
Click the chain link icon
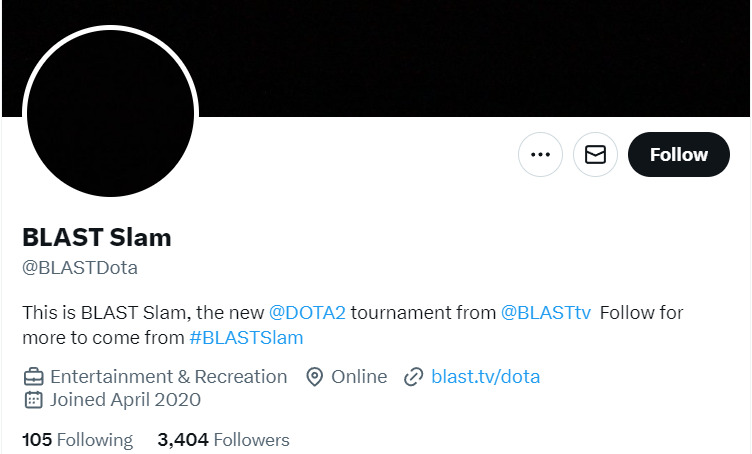tap(413, 377)
